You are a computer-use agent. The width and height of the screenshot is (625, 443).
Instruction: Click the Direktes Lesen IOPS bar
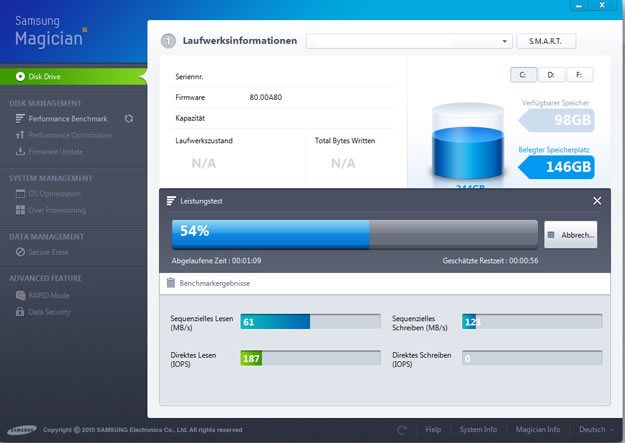click(x=311, y=358)
